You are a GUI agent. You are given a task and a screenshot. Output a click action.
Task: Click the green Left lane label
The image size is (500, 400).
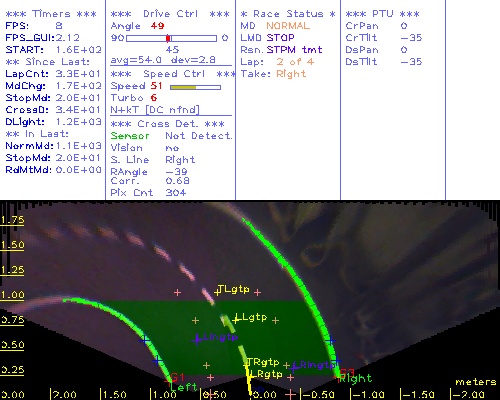(184, 387)
